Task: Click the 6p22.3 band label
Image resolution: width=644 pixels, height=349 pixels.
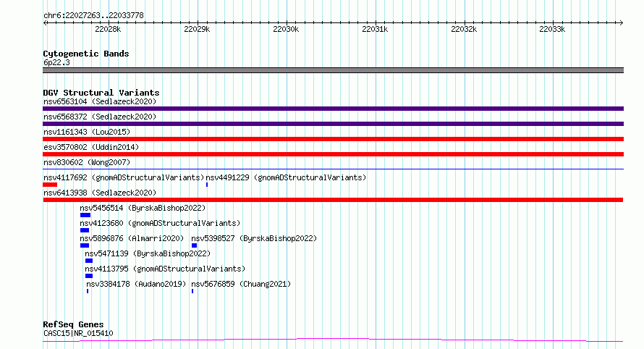Action: [56, 62]
